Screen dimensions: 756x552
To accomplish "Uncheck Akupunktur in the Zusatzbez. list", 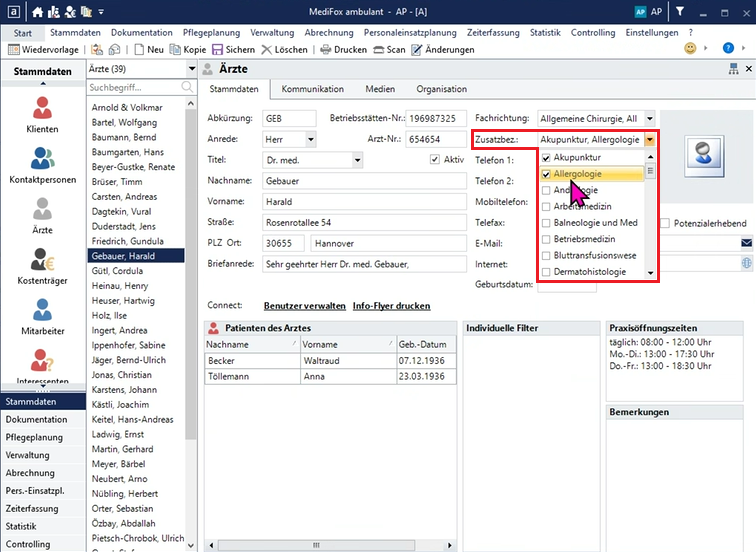I will [546, 158].
